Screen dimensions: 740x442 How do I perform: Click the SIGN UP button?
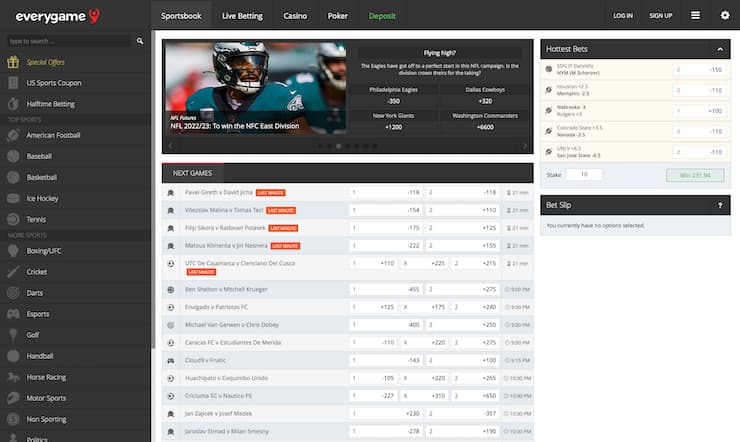pos(660,16)
